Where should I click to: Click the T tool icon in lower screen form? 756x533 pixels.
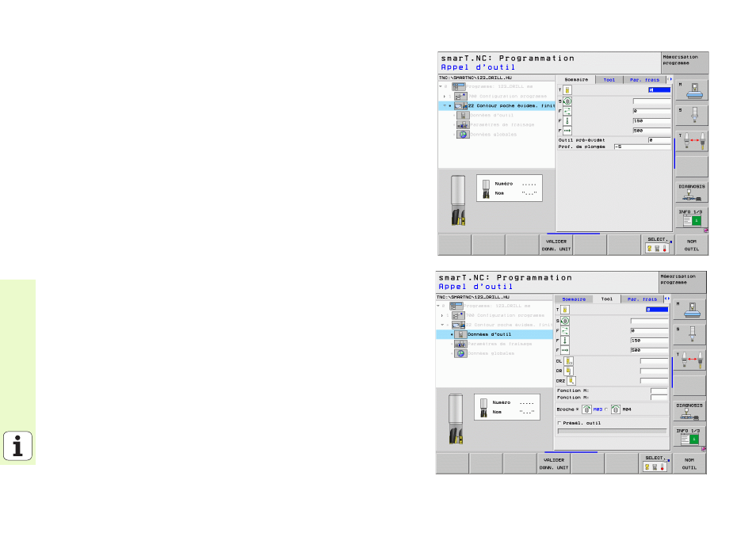[x=565, y=310]
